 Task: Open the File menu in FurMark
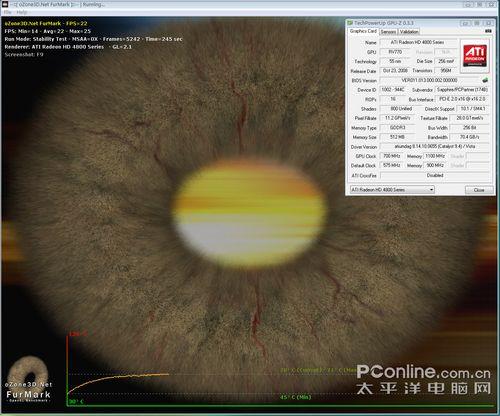pyautogui.click(x=8, y=12)
